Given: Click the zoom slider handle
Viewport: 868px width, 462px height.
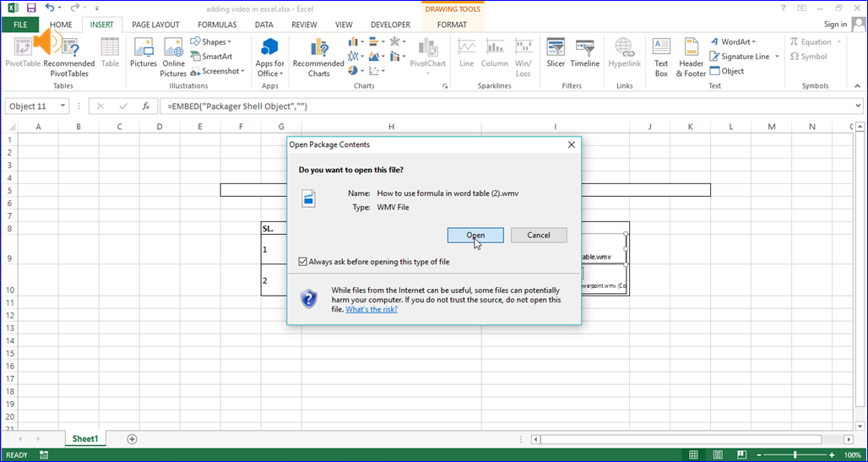Looking at the screenshot, I should click(x=795, y=454).
